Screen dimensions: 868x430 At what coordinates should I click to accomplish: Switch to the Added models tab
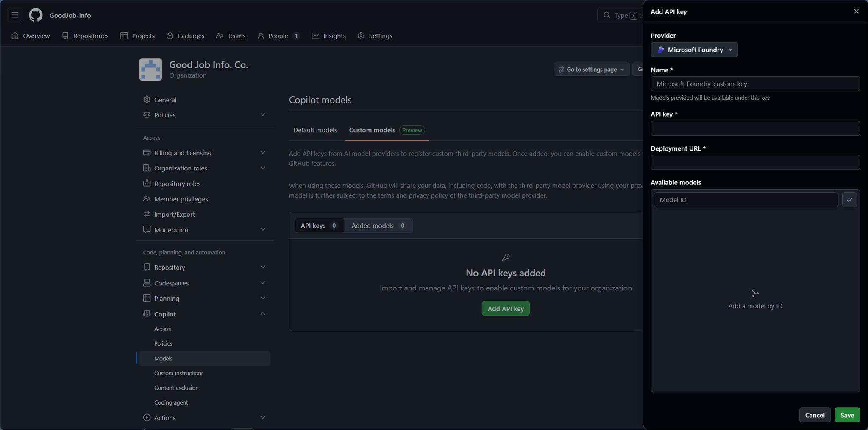tap(378, 226)
